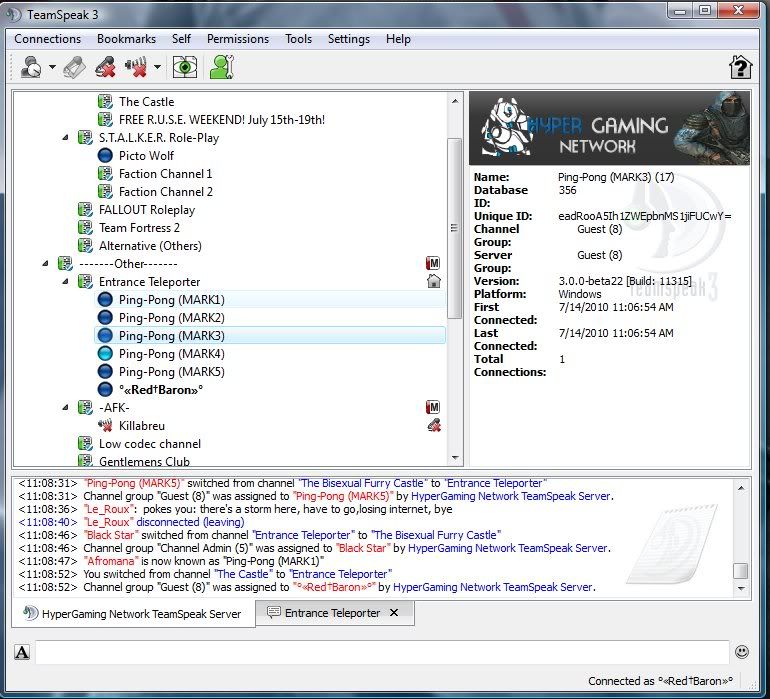Collapse the -------Other------- channel group
770x699 pixels.
[45, 264]
